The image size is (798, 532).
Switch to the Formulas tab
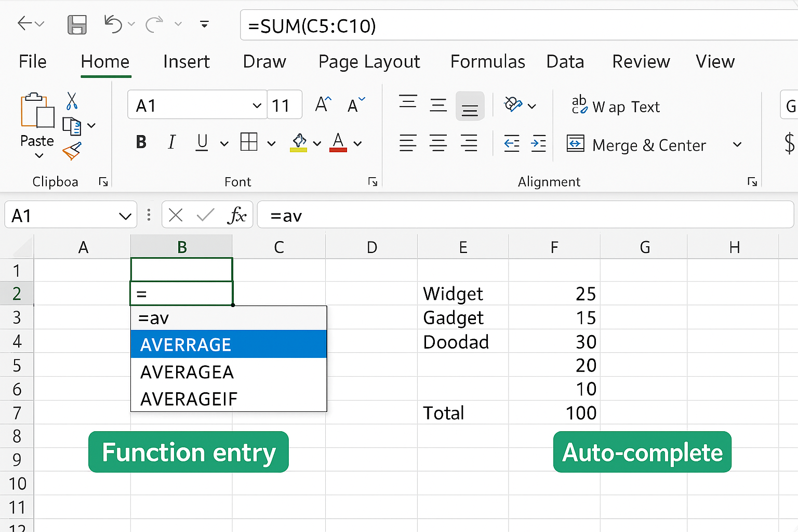(487, 61)
